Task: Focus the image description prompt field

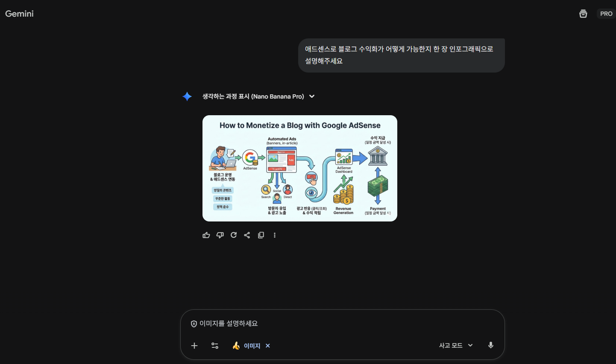Action: [342, 323]
